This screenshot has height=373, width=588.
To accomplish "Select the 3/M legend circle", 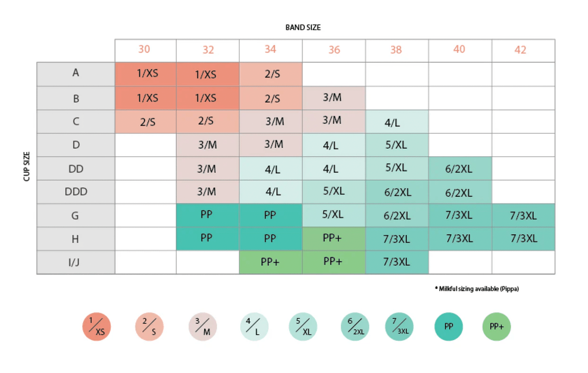I will tap(203, 327).
